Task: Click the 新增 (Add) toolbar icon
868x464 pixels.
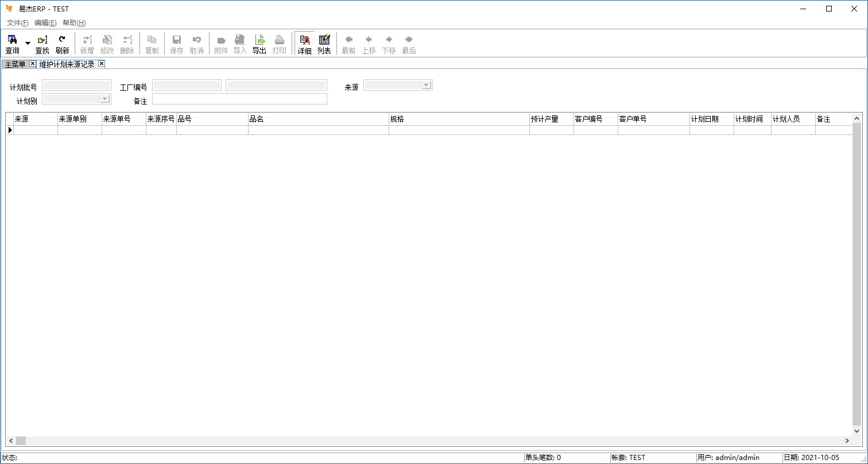Action: click(87, 44)
